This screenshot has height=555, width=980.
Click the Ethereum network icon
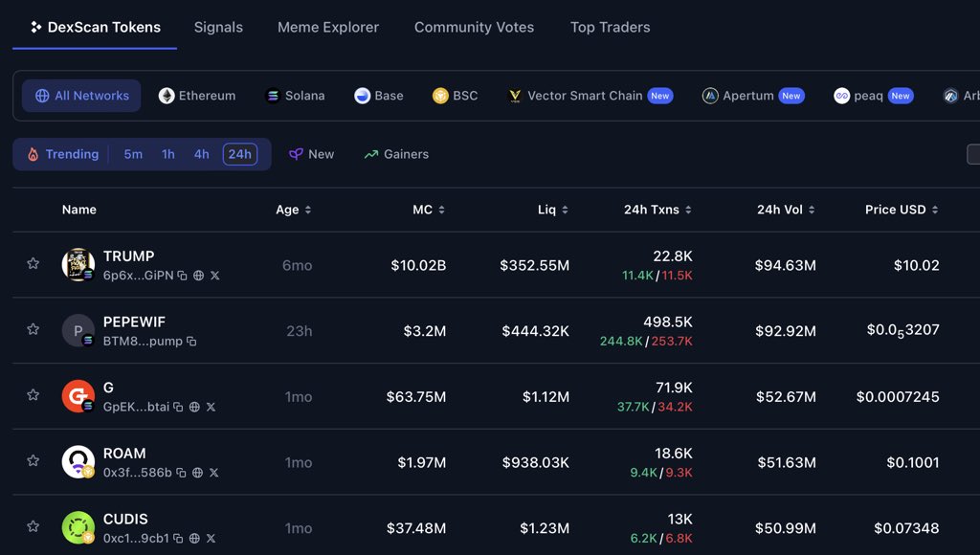167,96
